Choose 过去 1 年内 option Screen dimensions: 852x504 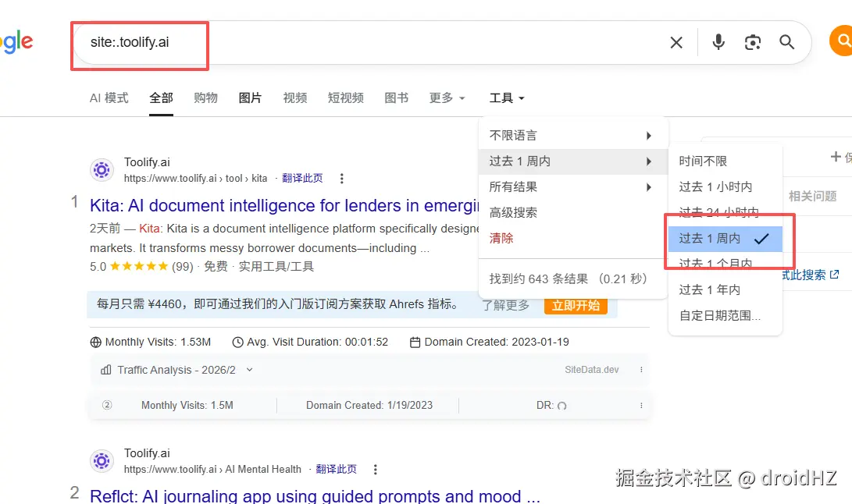pyautogui.click(x=725, y=290)
